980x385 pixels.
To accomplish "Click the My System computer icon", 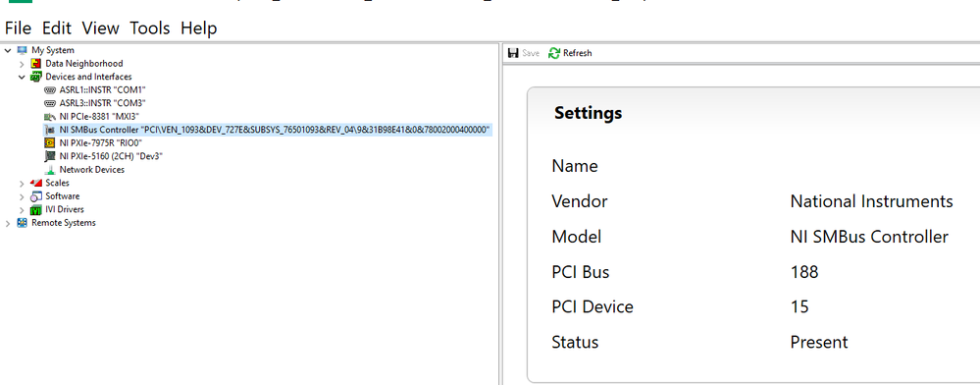I will (x=22, y=50).
